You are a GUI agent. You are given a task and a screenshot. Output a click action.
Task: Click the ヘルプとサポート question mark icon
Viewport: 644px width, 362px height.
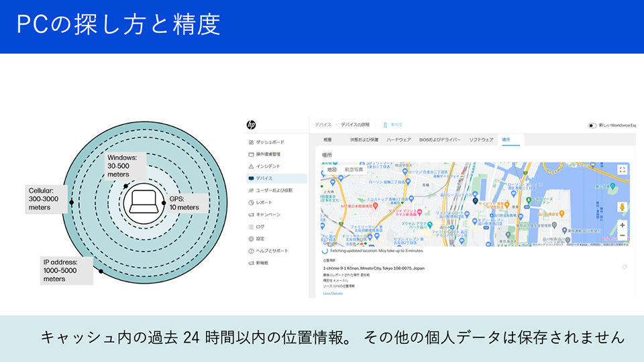tap(251, 251)
